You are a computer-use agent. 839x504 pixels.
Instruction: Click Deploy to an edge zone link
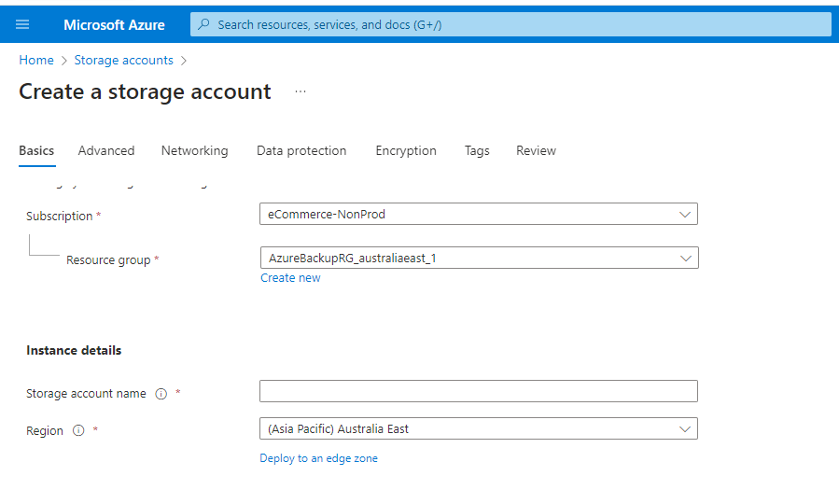318,458
